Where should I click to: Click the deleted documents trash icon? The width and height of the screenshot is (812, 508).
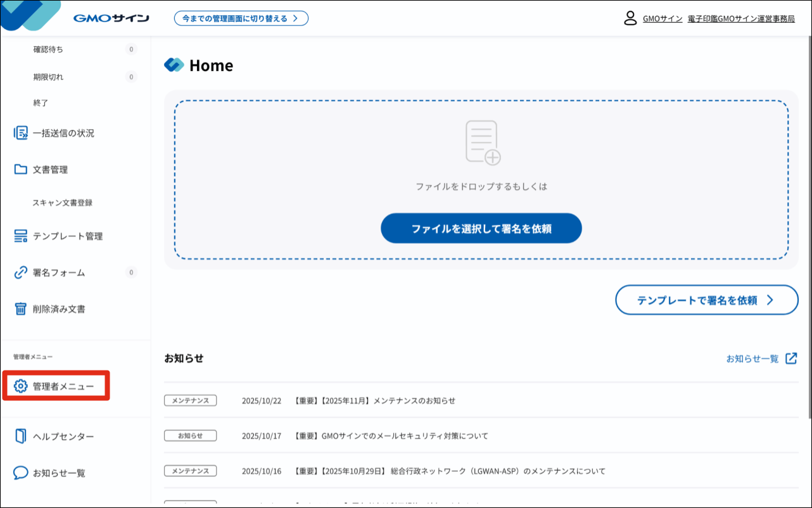click(21, 309)
